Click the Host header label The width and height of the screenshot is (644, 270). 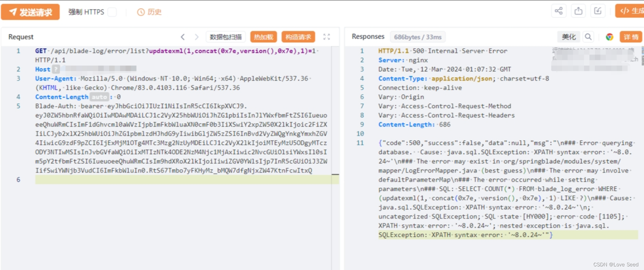(x=43, y=69)
